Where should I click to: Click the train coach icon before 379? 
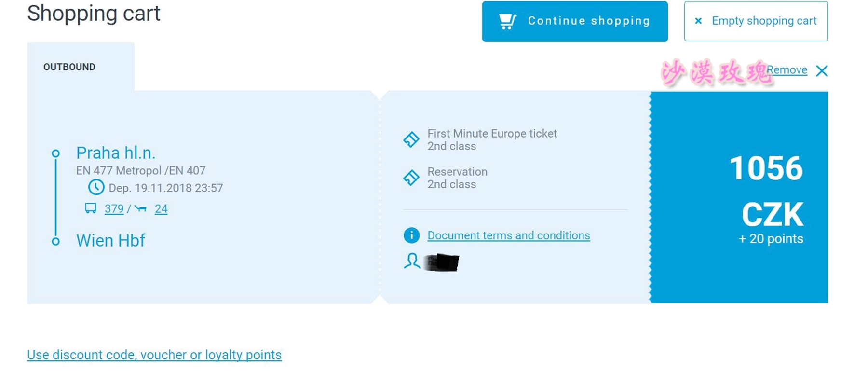tap(91, 208)
